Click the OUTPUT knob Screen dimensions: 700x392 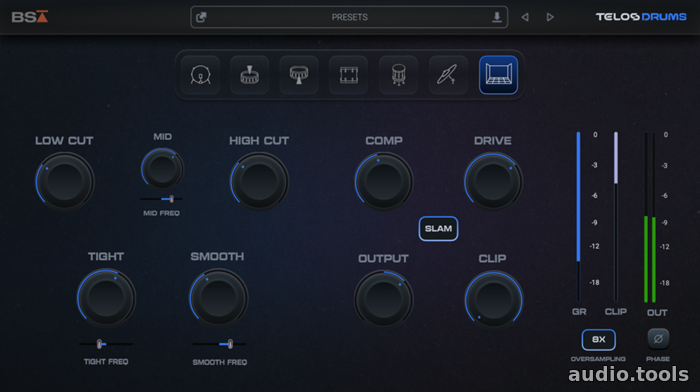pos(383,299)
